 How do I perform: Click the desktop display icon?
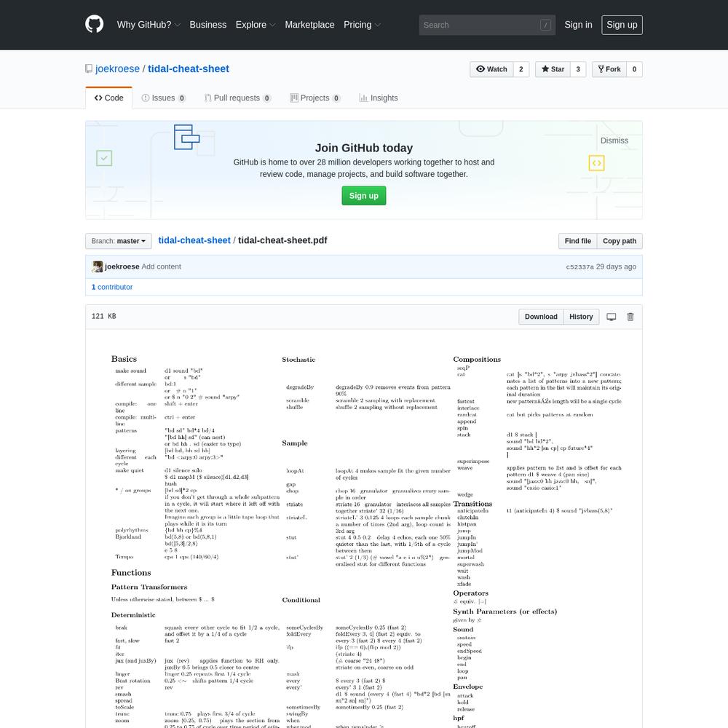coord(611,317)
